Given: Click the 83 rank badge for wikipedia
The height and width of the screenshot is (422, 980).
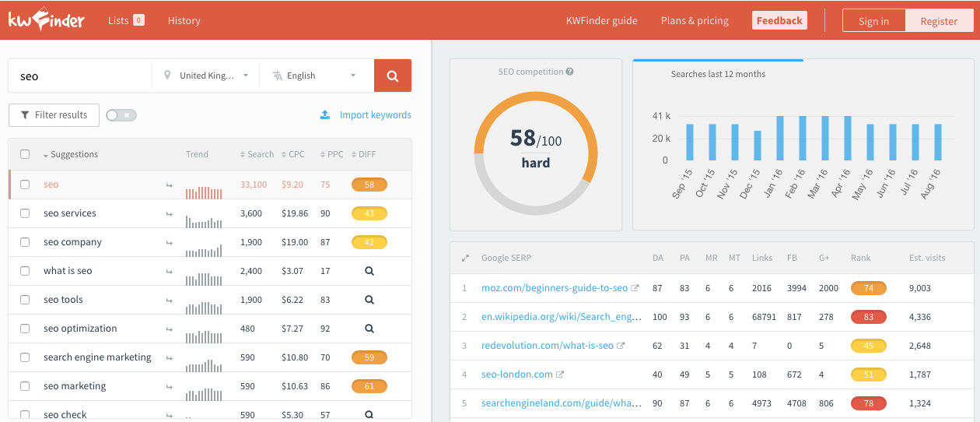Looking at the screenshot, I should pos(869,317).
